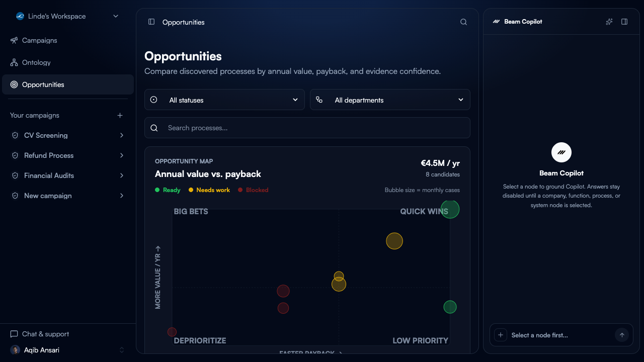Click the send arrow button in Copilot
The image size is (644, 362).
(x=622, y=335)
